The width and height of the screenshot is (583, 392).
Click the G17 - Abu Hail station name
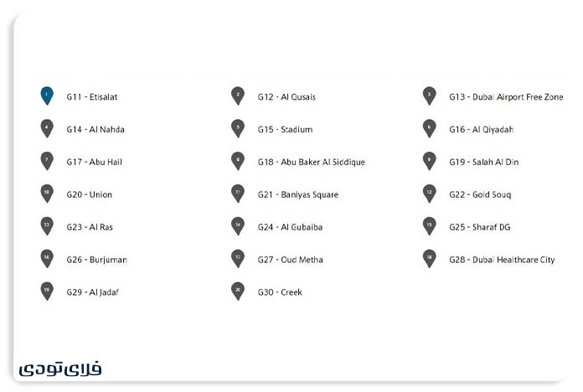[x=95, y=162]
